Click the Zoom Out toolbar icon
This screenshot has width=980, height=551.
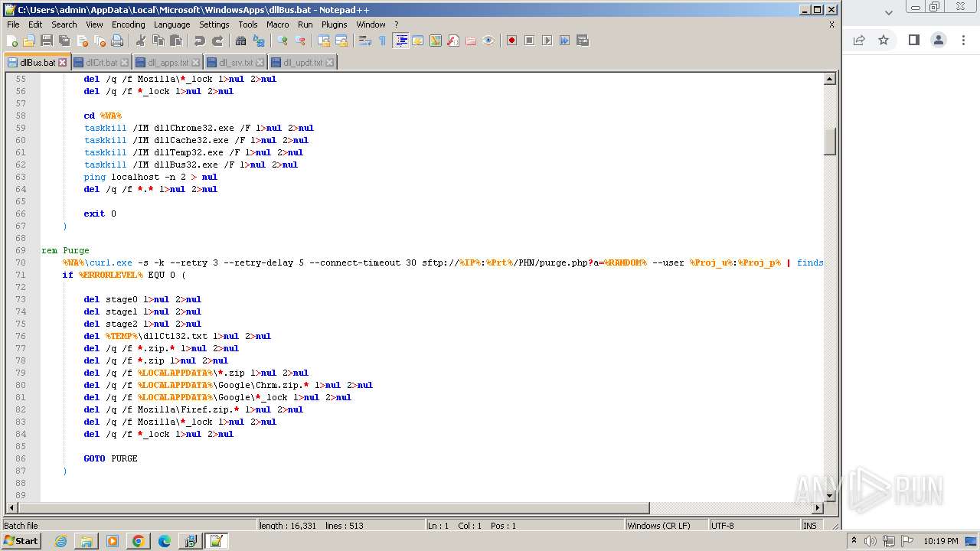point(300,41)
